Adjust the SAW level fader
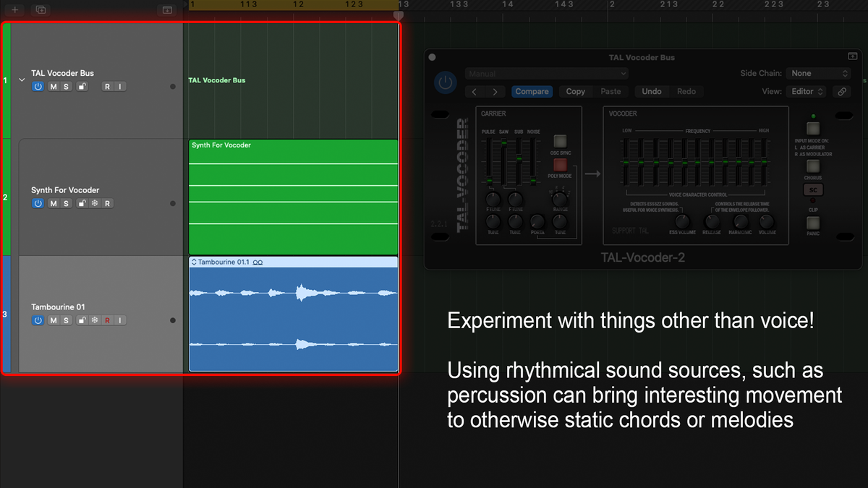Viewport: 868px width, 488px height. click(504, 143)
